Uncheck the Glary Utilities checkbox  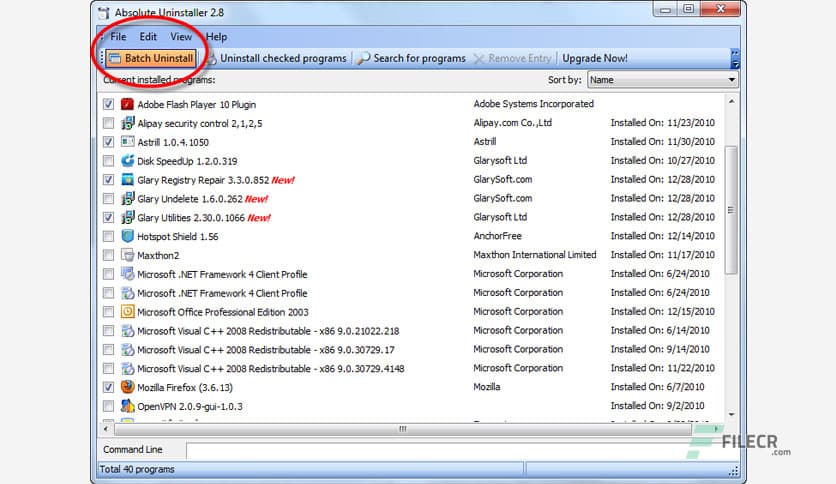click(x=108, y=217)
